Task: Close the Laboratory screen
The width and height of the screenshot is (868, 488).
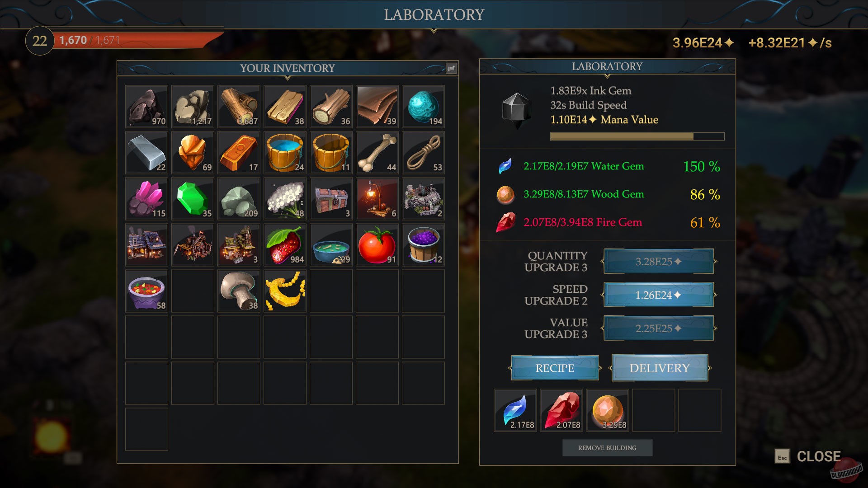Action: [x=808, y=456]
